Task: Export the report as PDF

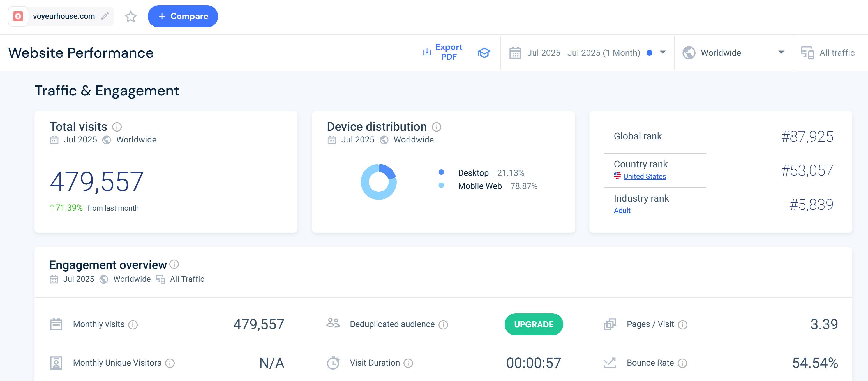Action: pyautogui.click(x=443, y=52)
